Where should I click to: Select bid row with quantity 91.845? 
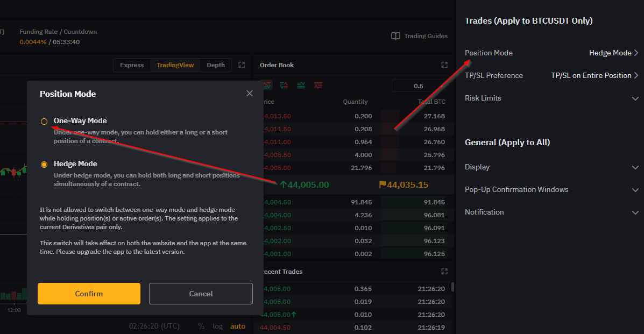click(x=355, y=202)
